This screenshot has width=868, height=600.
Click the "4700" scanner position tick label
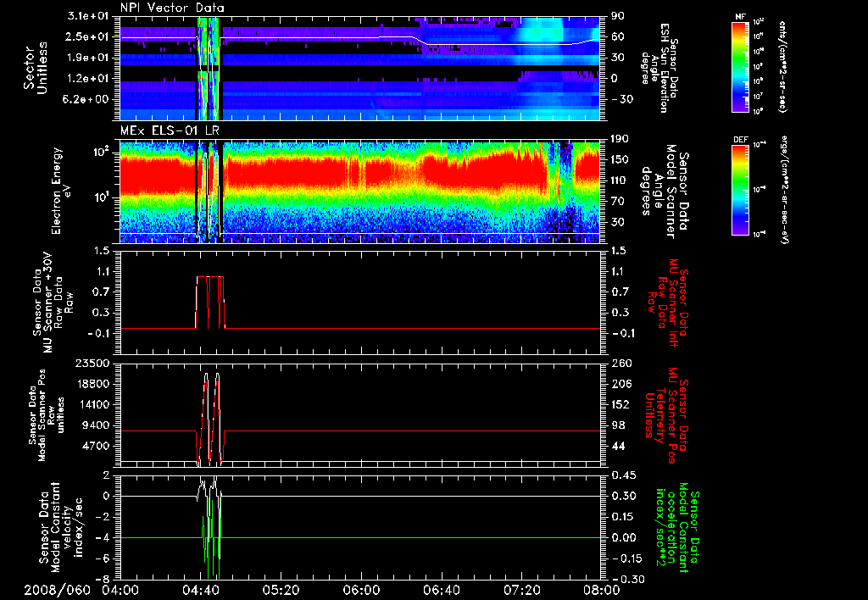tap(97, 446)
